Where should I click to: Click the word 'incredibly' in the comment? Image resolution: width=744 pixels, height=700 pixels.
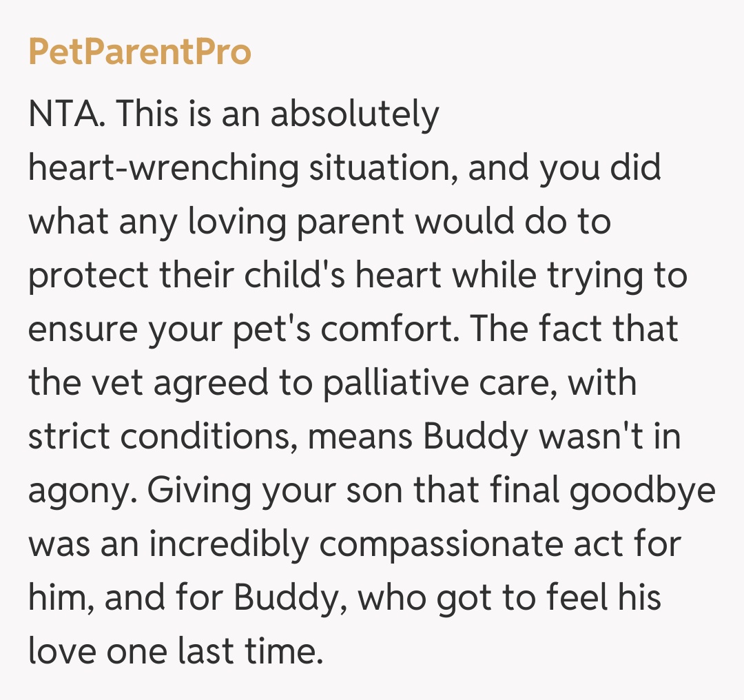[229, 544]
